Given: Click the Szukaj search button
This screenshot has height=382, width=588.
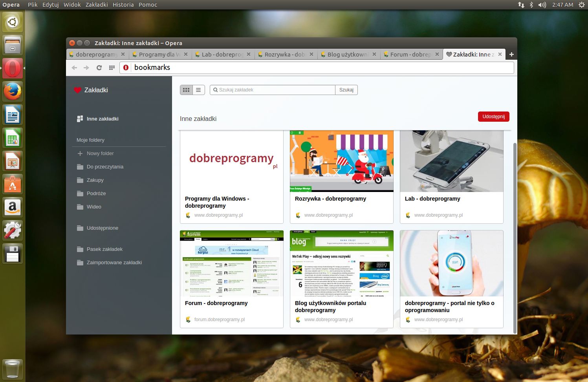Looking at the screenshot, I should [346, 90].
